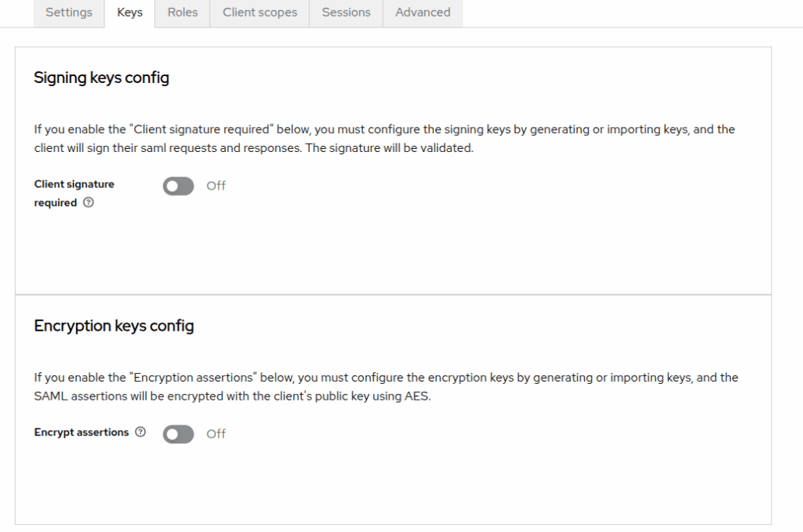This screenshot has width=803, height=532.
Task: Go to the Sessions tab
Action: 346,13
